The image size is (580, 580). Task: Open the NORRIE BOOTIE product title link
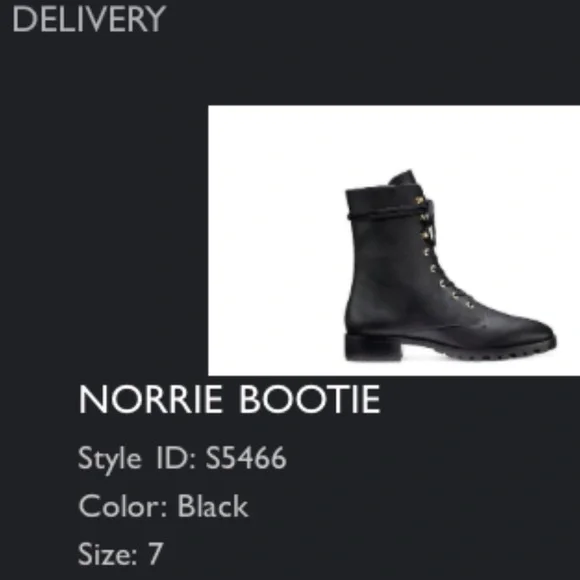(229, 399)
